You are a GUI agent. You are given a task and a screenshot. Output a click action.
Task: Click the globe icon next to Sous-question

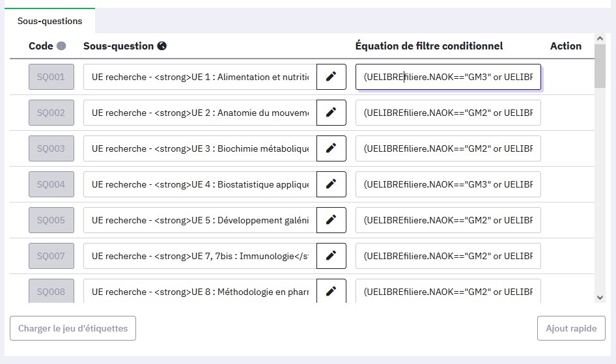click(x=162, y=46)
